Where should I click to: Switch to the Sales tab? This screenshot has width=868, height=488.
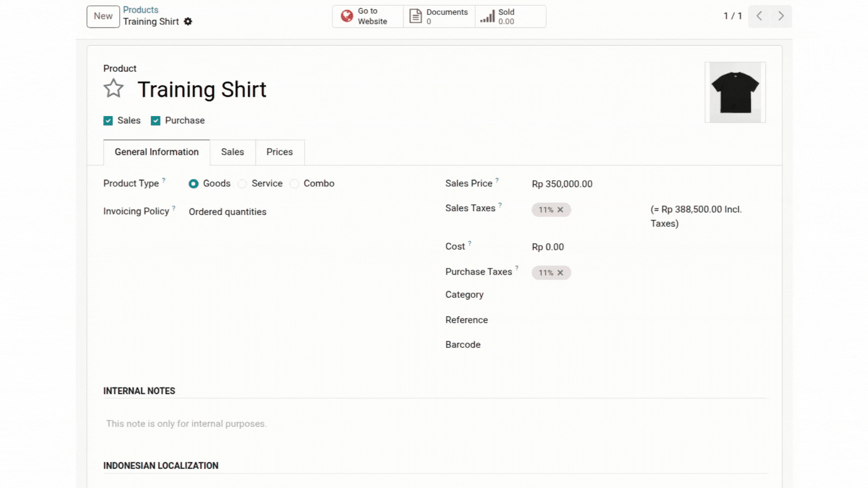[x=232, y=152]
